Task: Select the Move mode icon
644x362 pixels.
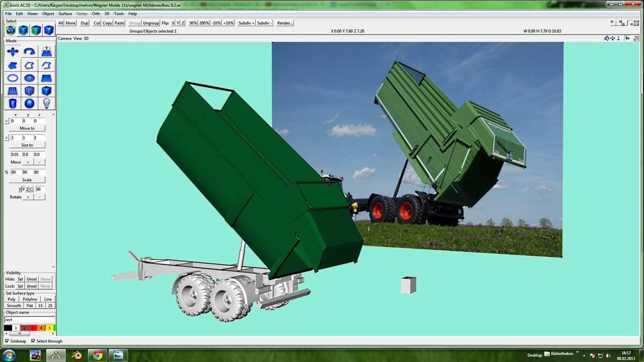Action: [x=12, y=51]
